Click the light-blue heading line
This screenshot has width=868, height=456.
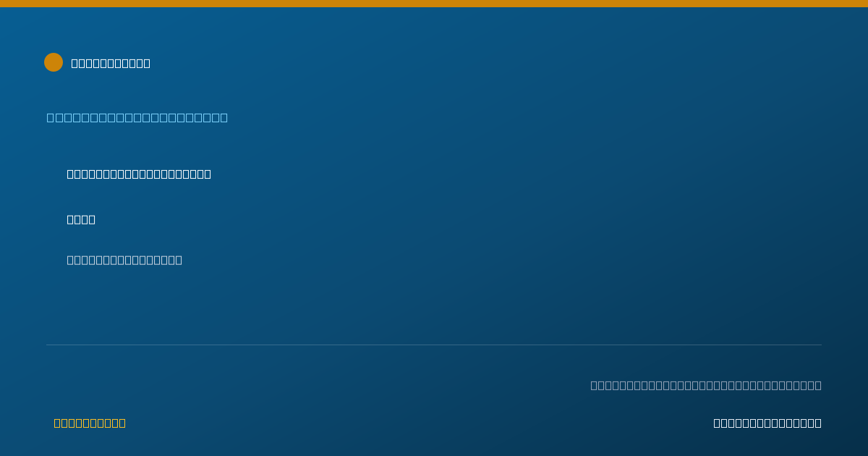pyautogui.click(x=137, y=117)
